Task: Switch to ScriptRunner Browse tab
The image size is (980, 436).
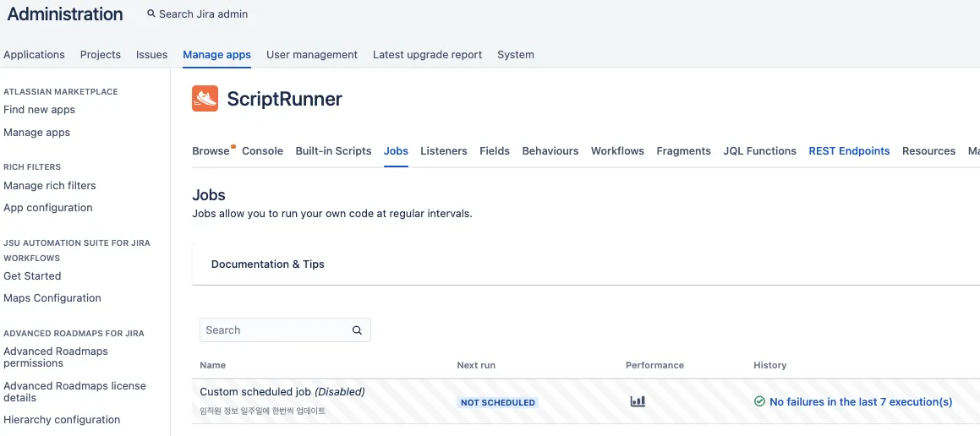Action: [211, 150]
